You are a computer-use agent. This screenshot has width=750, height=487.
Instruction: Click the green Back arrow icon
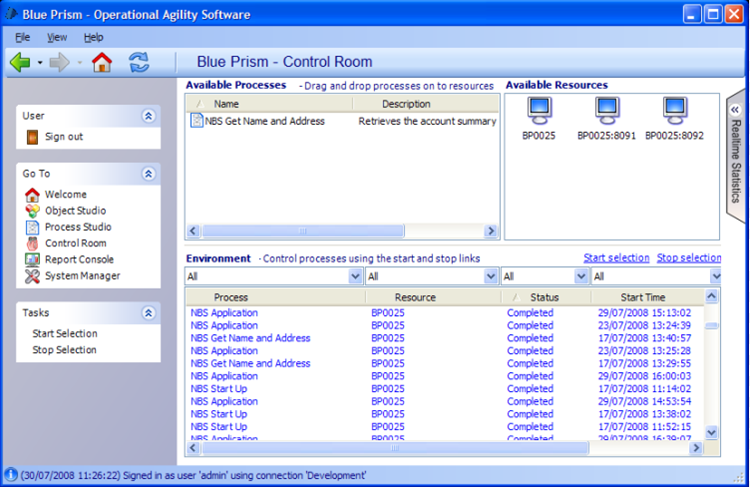(19, 63)
